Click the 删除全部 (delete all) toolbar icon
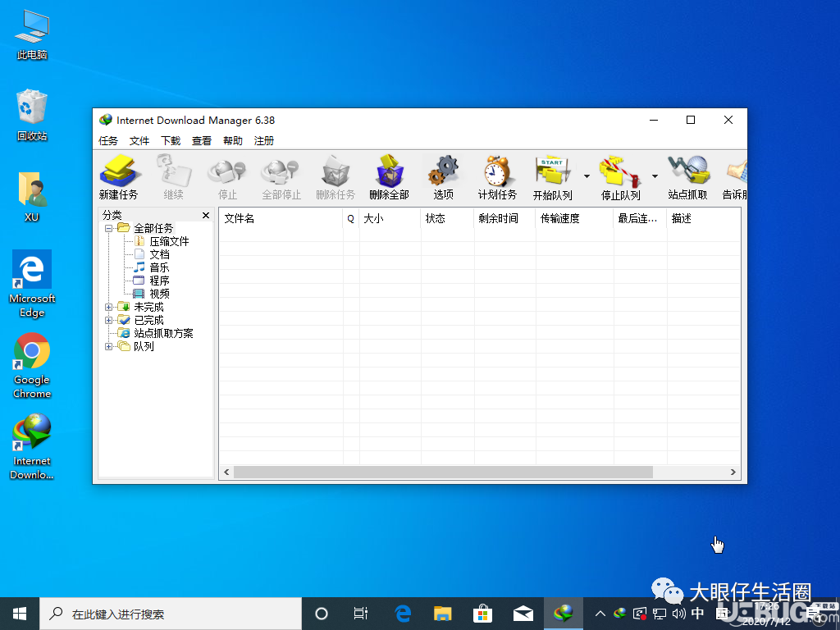This screenshot has height=630, width=840. click(390, 177)
